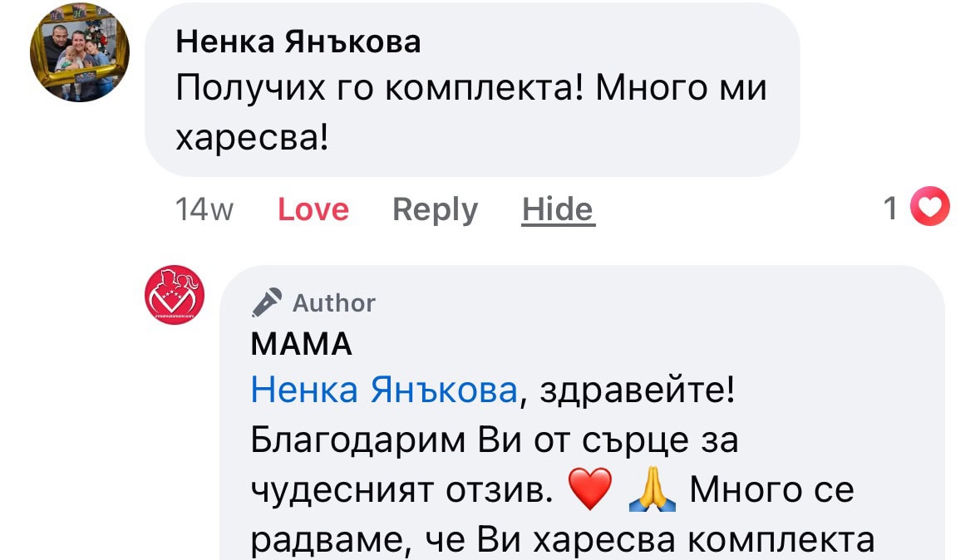Image resolution: width=980 pixels, height=560 pixels.
Task: Open the 14w comment timestamp
Action: click(x=204, y=209)
